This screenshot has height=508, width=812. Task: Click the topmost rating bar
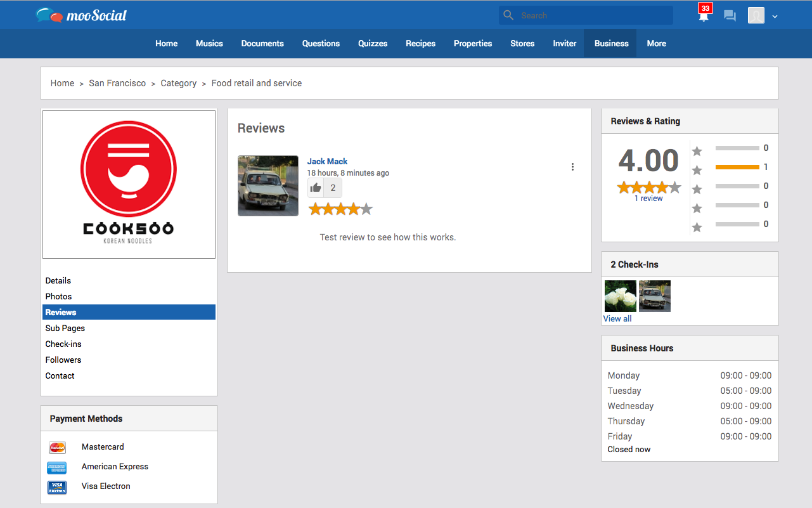[x=737, y=148]
